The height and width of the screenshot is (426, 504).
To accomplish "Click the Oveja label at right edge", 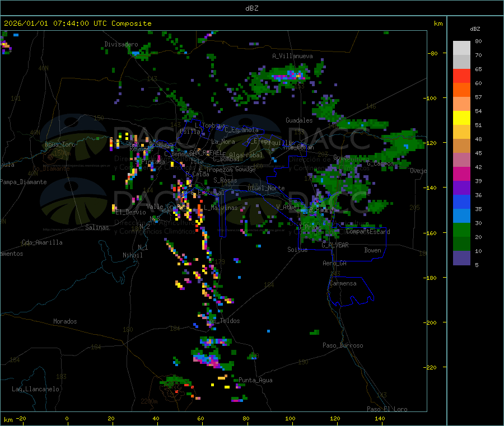I will pos(418,171).
